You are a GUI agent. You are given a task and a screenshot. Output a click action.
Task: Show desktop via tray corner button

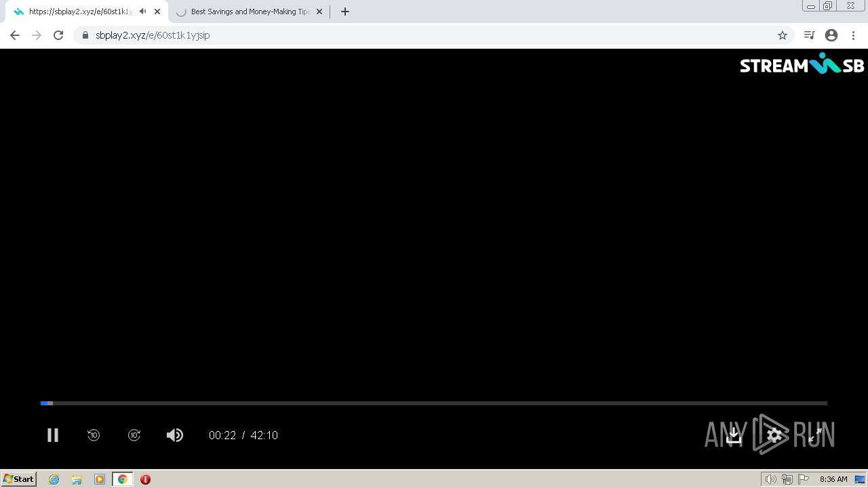860,479
